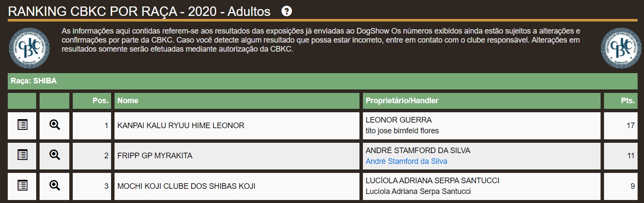The height and width of the screenshot is (203, 644).
Task: Open details list for FRIPP GP MYRAKITA
Action: pos(22,155)
